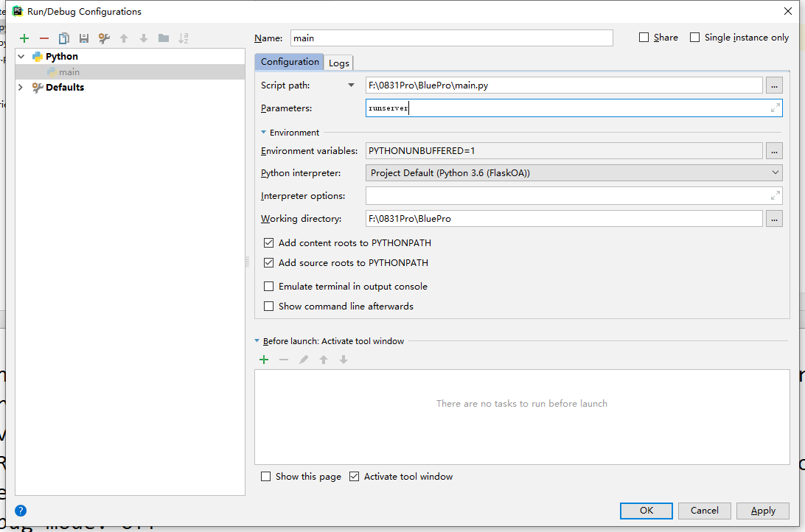Close the Run/Debug Configurations dialog
The image size is (805, 532).
click(788, 11)
